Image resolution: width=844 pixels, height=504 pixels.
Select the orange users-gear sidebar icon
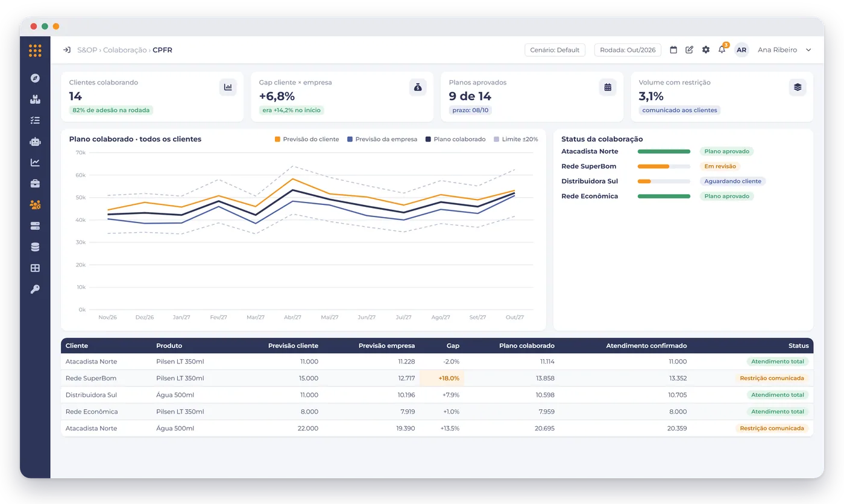pos(35,205)
